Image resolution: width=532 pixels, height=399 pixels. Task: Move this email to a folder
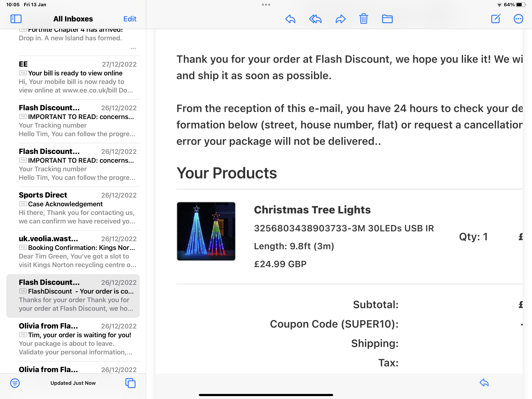coord(387,19)
